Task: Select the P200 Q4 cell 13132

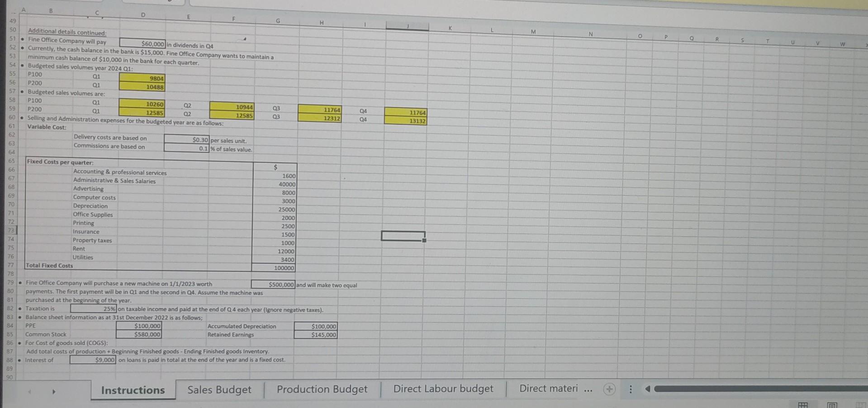Action: pyautogui.click(x=406, y=121)
